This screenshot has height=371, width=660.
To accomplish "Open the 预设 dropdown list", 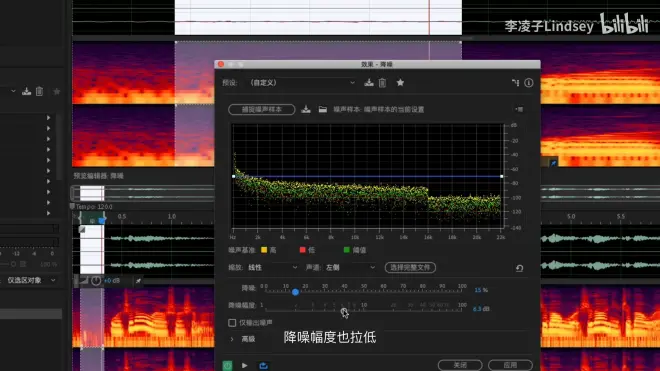I will pos(302,83).
